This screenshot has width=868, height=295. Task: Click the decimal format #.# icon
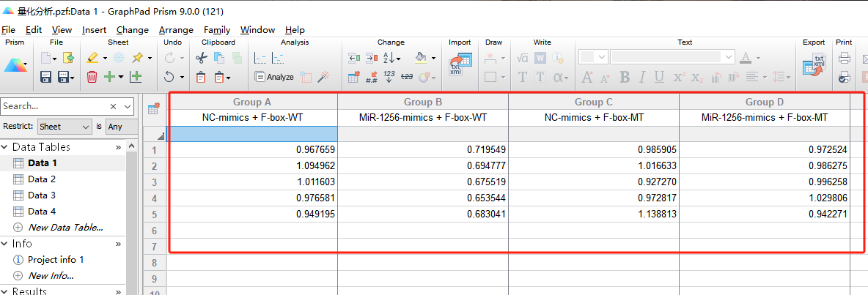pos(372,78)
